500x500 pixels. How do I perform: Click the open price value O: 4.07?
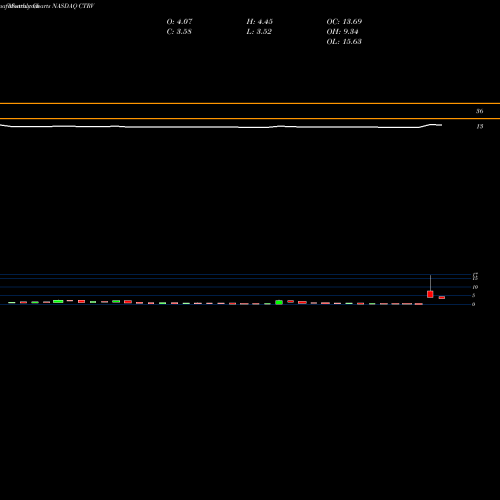pyautogui.click(x=179, y=22)
